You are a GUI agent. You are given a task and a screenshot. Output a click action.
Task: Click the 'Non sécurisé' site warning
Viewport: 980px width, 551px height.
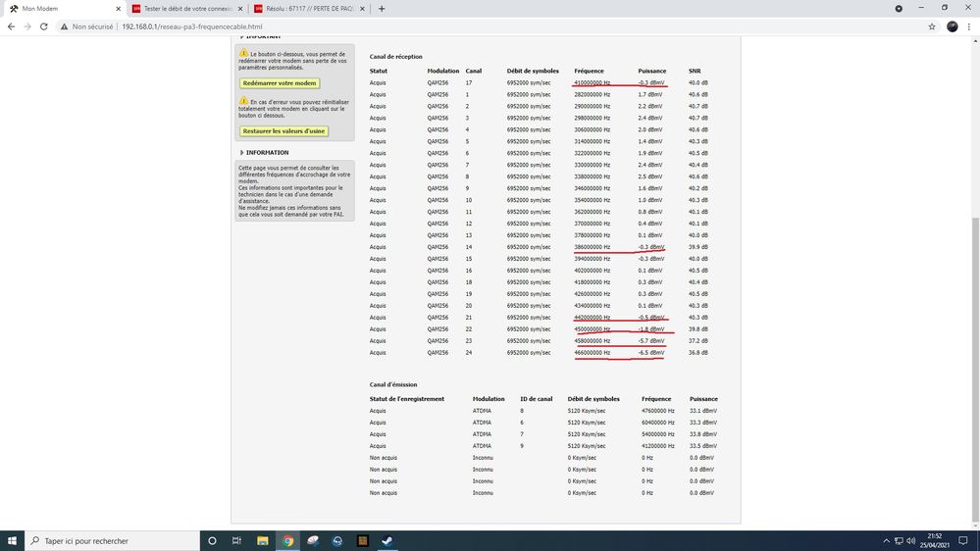point(87,26)
